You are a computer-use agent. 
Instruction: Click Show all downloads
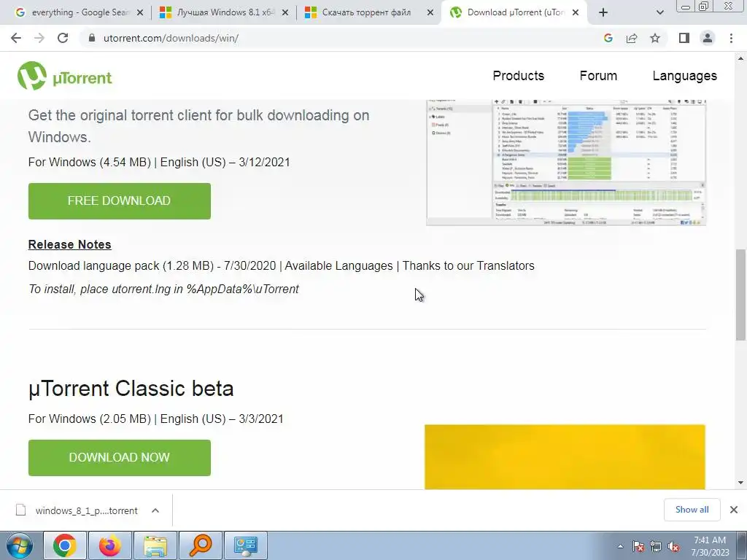click(692, 510)
